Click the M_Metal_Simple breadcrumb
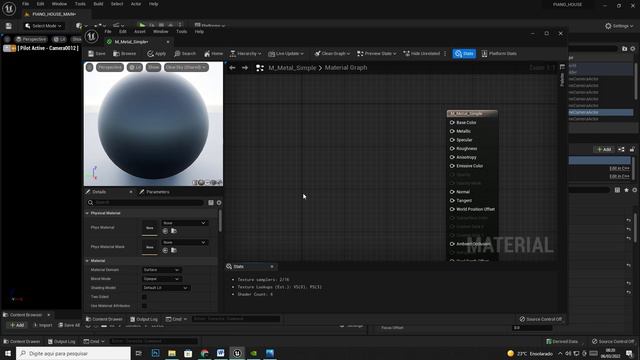This screenshot has width=640, height=360. [292, 68]
